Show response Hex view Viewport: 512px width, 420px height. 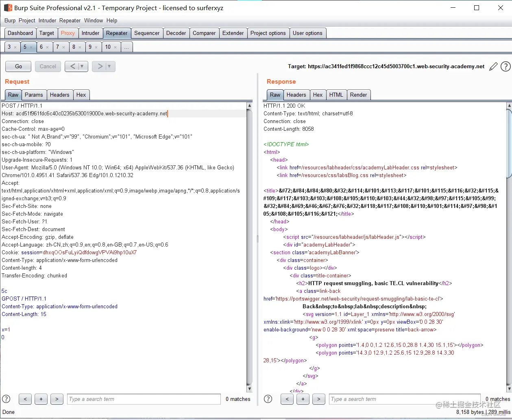pyautogui.click(x=318, y=95)
